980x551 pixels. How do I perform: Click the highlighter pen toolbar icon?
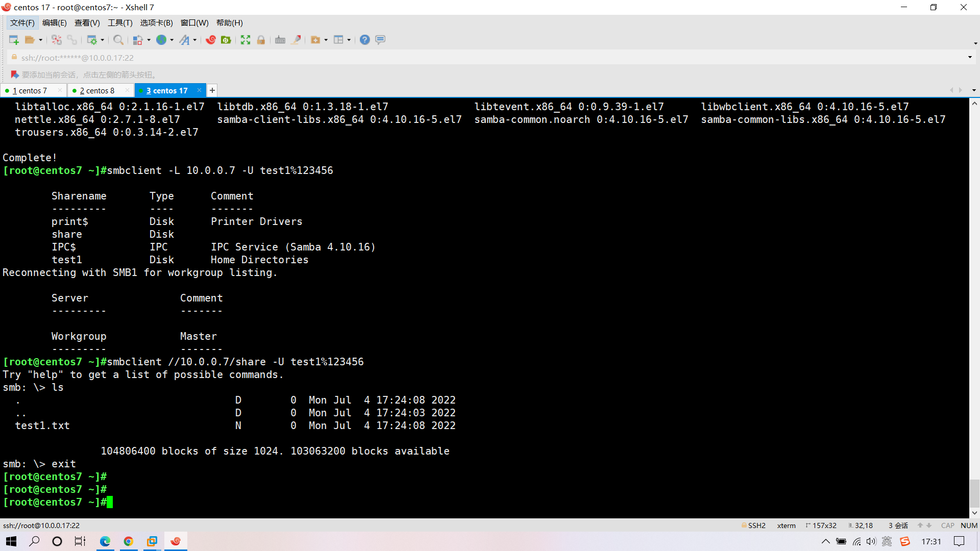pos(296,40)
